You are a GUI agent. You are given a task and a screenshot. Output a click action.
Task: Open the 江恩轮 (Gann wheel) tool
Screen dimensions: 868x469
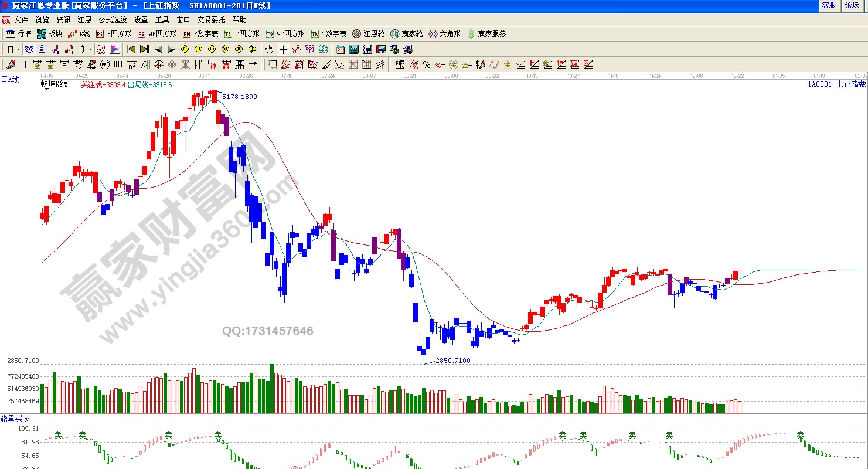[368, 34]
